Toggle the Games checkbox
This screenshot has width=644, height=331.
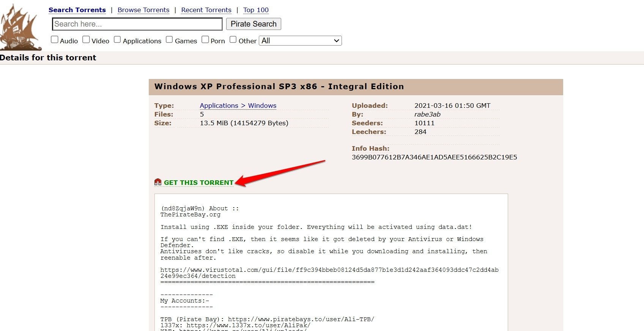pyautogui.click(x=169, y=39)
